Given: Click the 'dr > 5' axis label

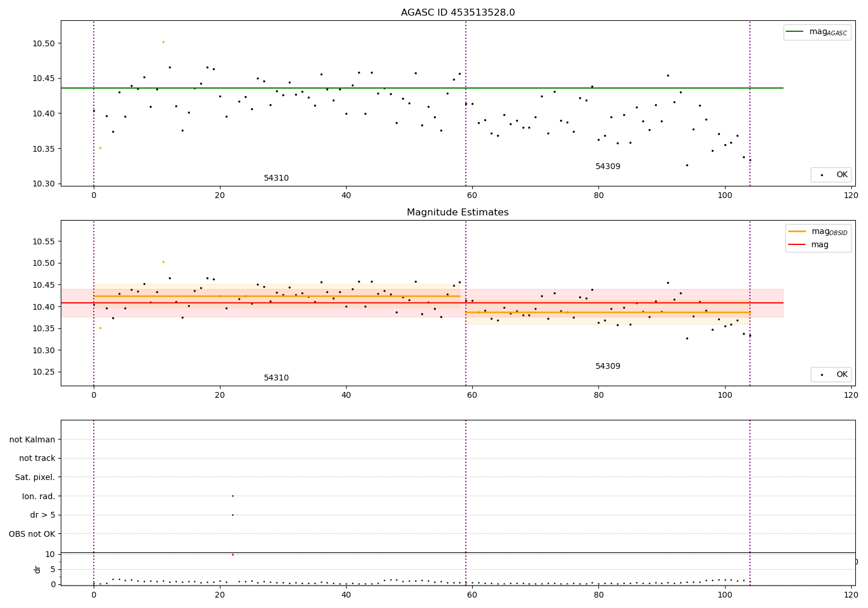Looking at the screenshot, I should 43,515.
